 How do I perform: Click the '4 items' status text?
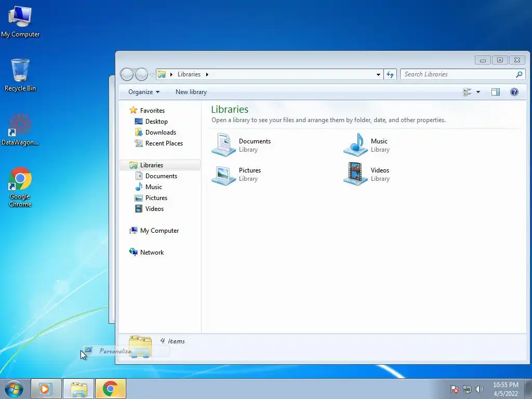point(172,341)
